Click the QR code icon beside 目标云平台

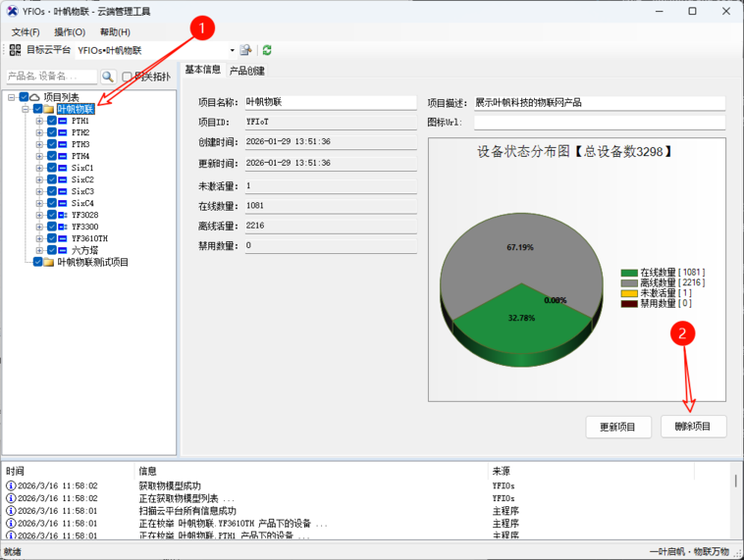point(15,50)
